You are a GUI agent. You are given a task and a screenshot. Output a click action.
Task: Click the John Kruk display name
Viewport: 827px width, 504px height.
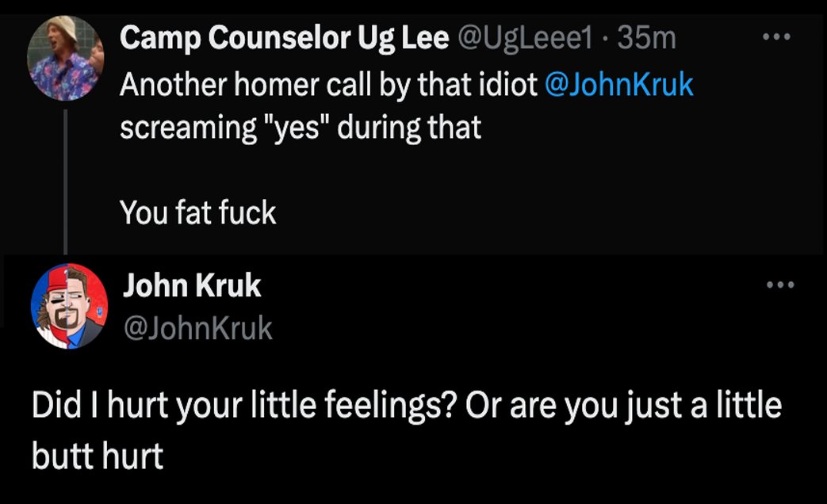coord(191,287)
